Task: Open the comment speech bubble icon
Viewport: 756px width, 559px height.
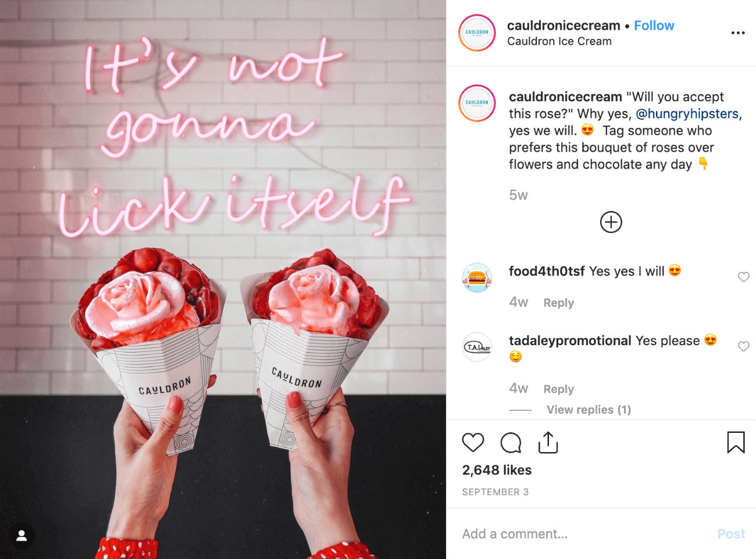Action: pos(511,443)
